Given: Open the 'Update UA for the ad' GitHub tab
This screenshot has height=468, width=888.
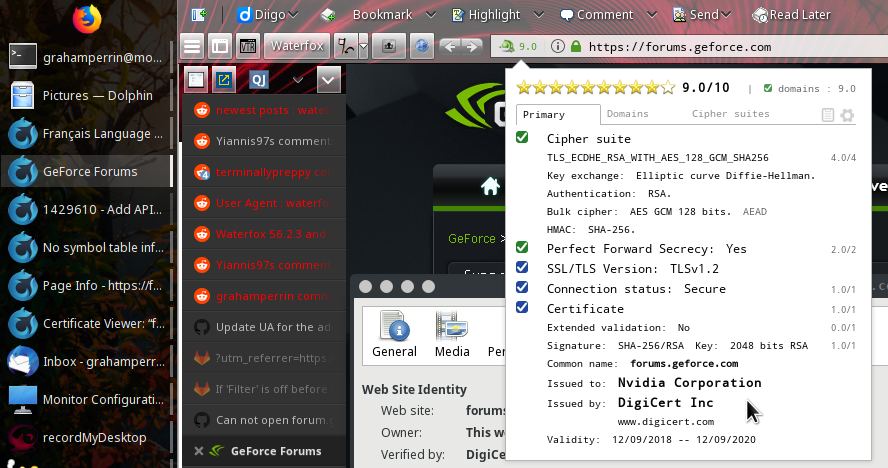Looking at the screenshot, I should click(264, 327).
